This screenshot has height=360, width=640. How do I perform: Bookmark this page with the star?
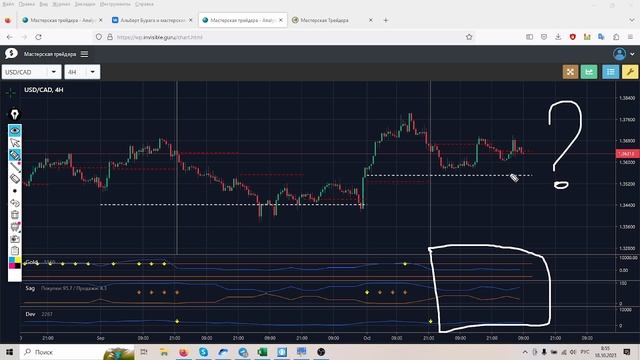[469, 37]
